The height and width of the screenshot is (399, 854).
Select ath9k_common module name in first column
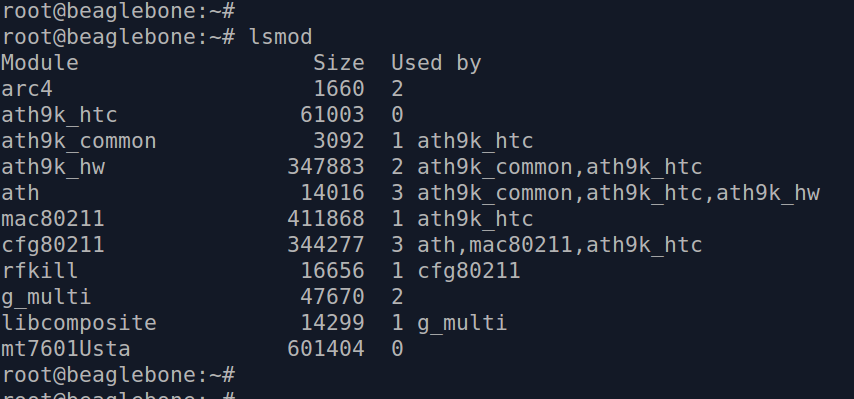(79, 142)
